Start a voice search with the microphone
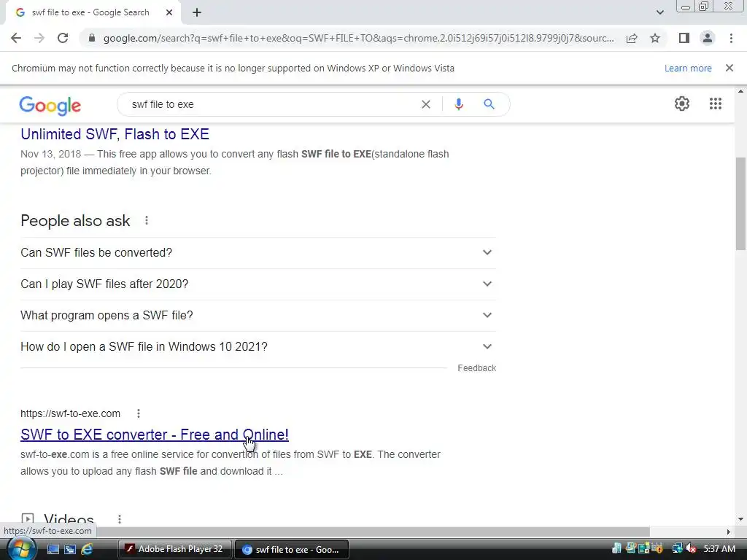This screenshot has width=747, height=560. [459, 104]
